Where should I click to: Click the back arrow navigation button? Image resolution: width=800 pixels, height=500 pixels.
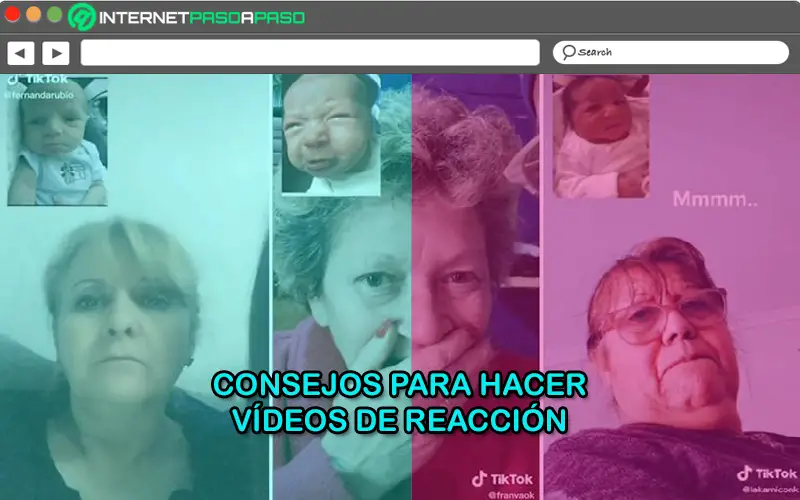pyautogui.click(x=20, y=53)
